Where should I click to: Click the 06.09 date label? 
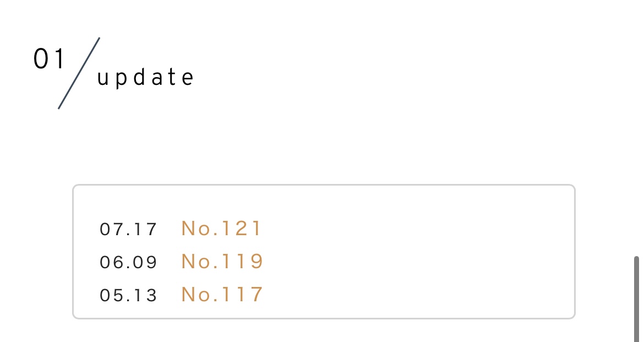(129, 262)
